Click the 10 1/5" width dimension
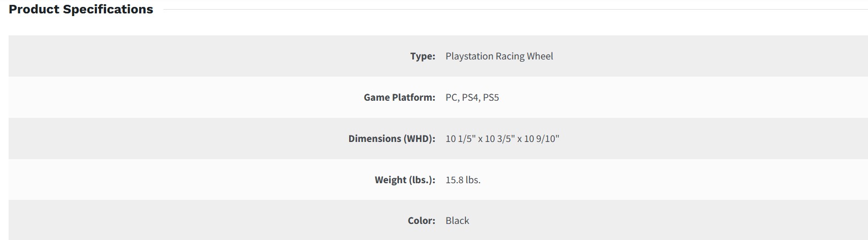 pos(461,139)
